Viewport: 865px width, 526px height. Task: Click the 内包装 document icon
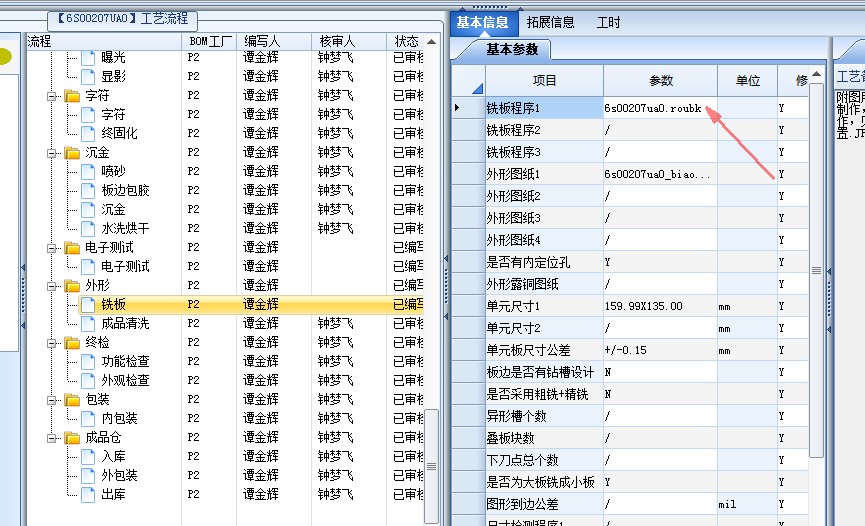(x=88, y=418)
